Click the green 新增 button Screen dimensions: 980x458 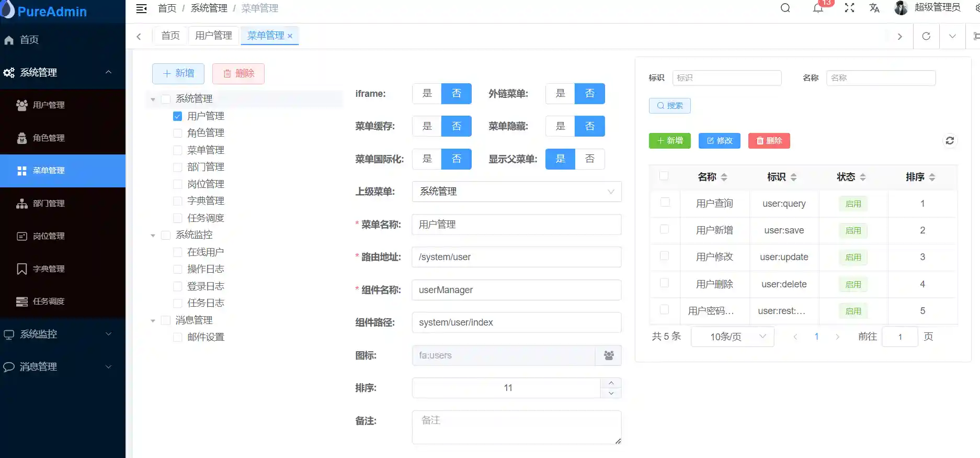(669, 141)
